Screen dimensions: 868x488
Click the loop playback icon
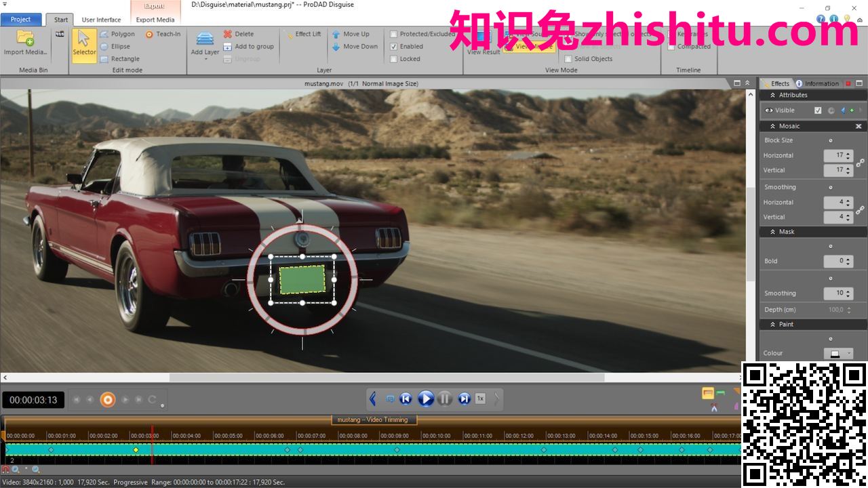click(390, 399)
